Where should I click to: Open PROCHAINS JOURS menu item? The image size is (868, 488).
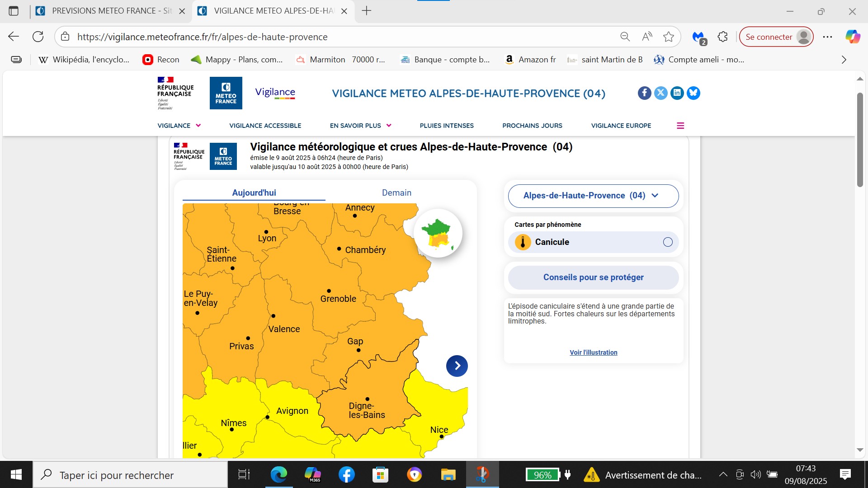point(532,126)
